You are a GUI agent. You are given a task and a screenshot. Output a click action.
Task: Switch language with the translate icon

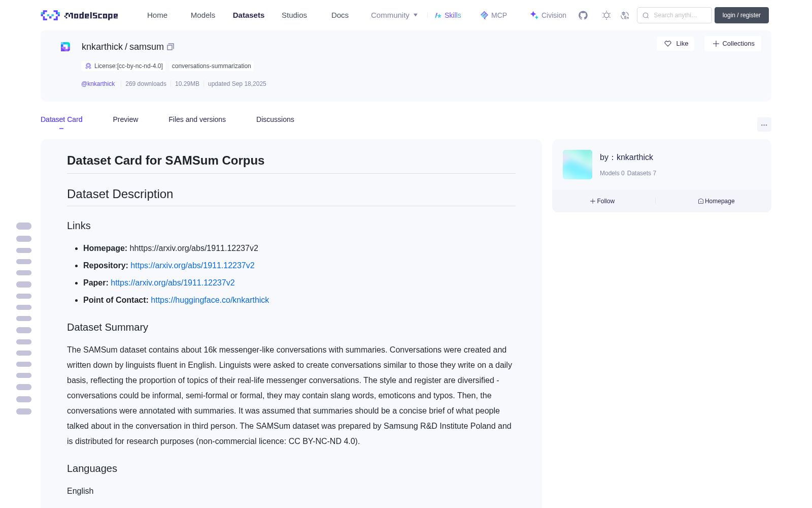(x=625, y=15)
